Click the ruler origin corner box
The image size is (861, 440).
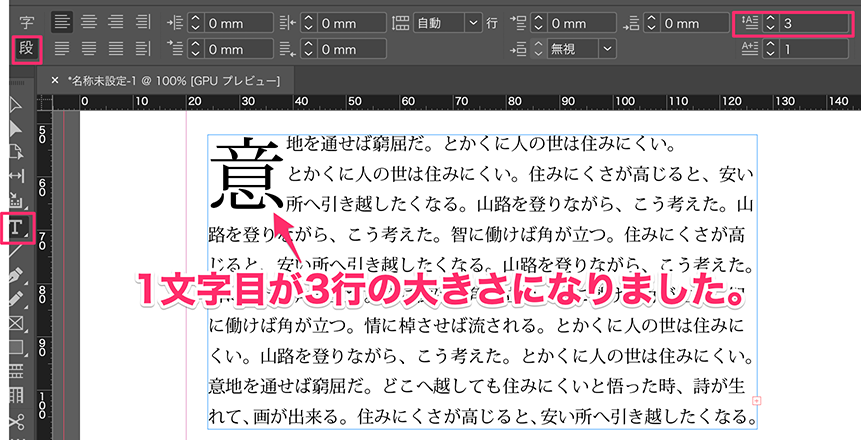pyautogui.click(x=44, y=102)
